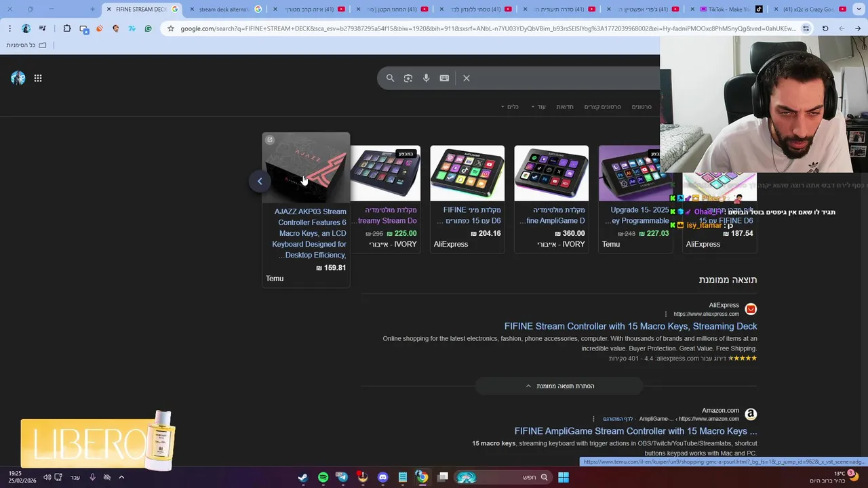The height and width of the screenshot is (488, 868).
Task: Click the Temu seller label under 159.81
Action: [275, 279]
